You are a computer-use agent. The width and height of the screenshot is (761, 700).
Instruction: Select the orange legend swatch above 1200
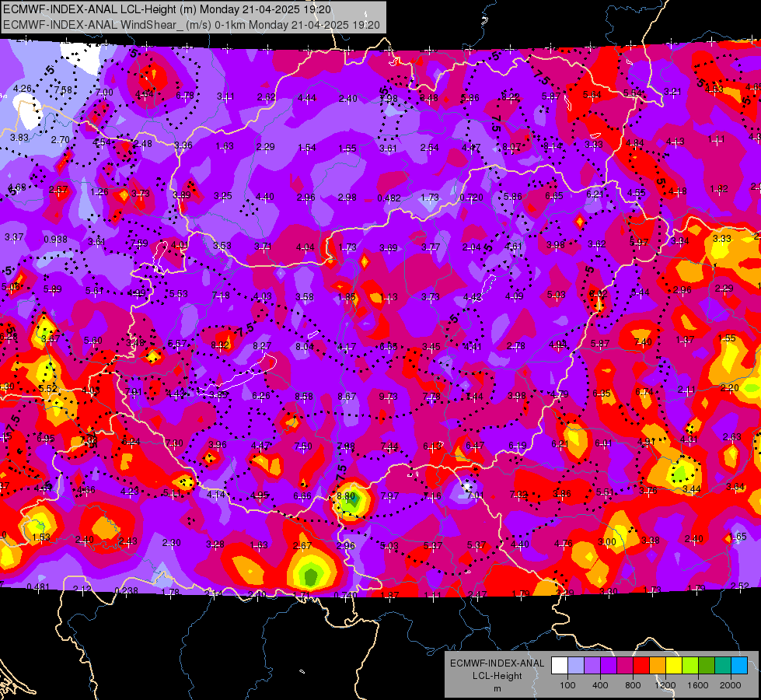pos(658,666)
